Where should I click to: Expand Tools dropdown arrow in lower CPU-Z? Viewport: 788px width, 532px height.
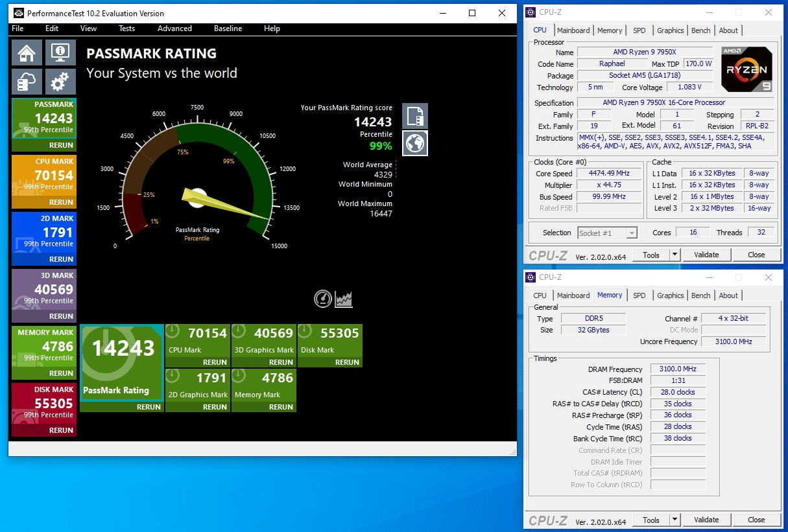pos(675,520)
